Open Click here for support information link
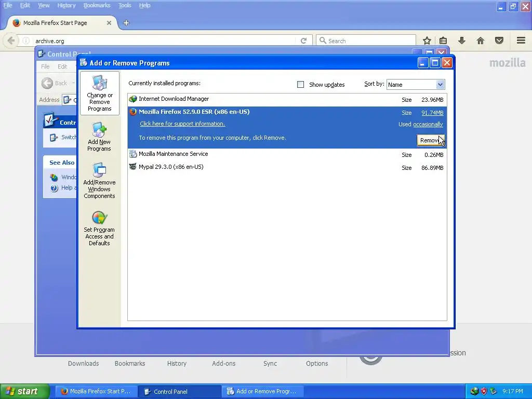This screenshot has width=532, height=399. 182,124
